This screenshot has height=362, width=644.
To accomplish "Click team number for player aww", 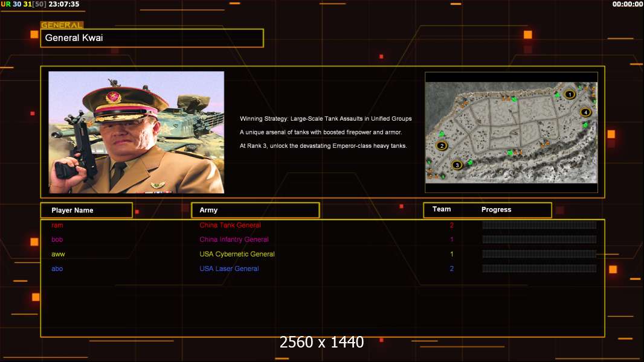I will pyautogui.click(x=451, y=254).
